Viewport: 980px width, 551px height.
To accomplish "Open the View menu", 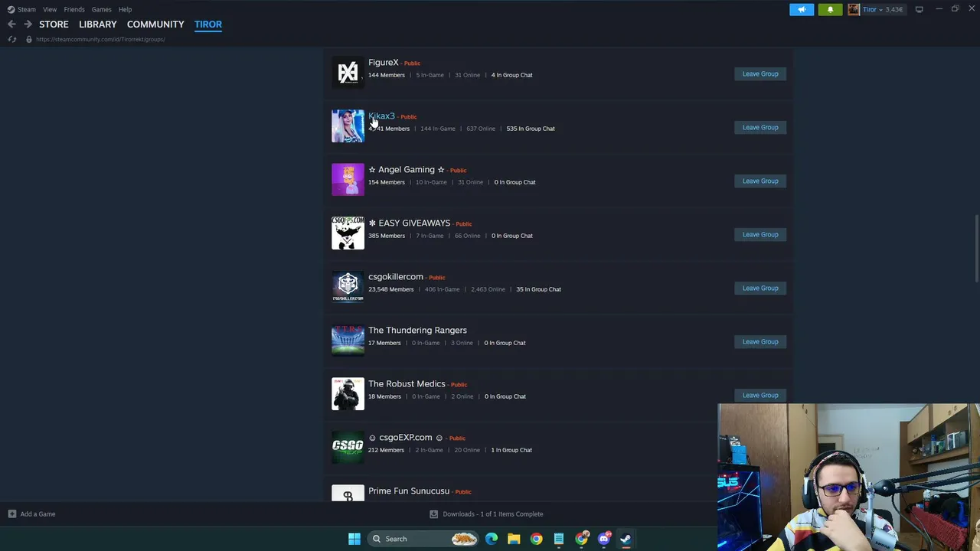I will pyautogui.click(x=50, y=9).
